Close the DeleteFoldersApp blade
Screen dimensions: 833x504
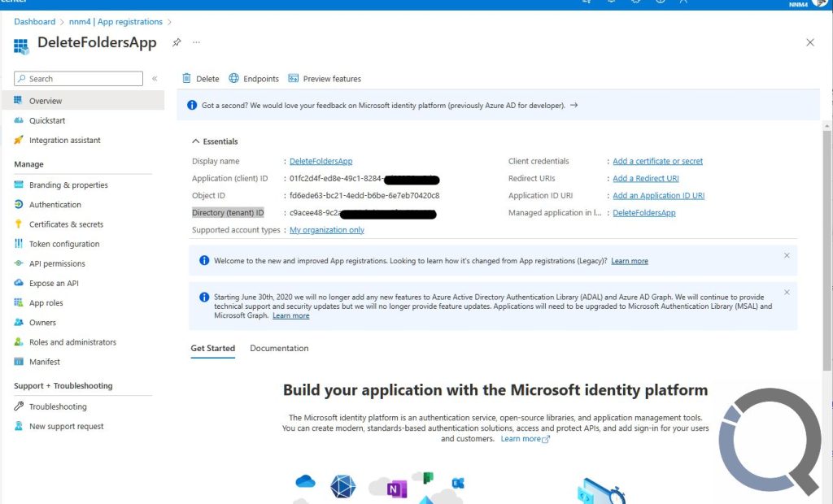(809, 42)
